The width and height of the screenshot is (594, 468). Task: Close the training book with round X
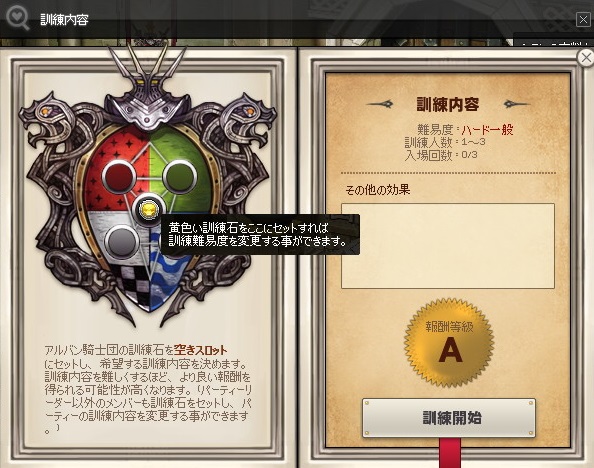(x=586, y=58)
